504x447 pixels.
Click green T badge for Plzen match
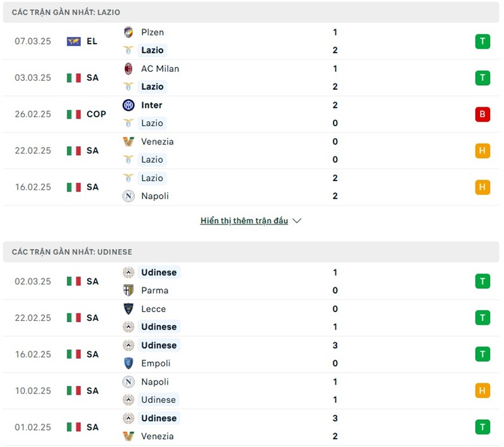pos(483,42)
